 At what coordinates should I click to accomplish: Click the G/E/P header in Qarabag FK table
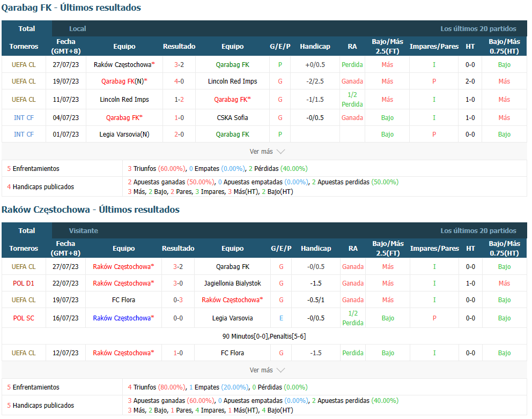[280, 47]
